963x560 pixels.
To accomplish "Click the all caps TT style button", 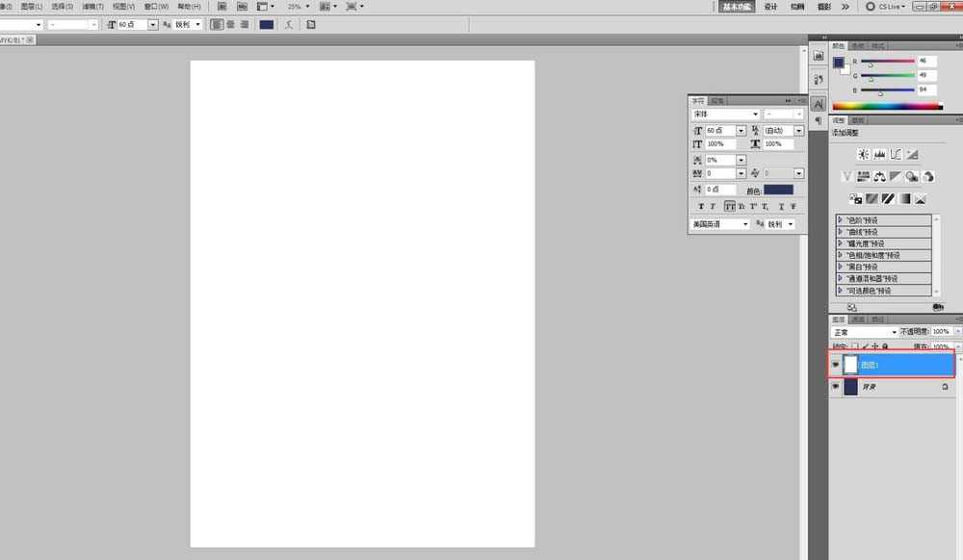I will [729, 206].
